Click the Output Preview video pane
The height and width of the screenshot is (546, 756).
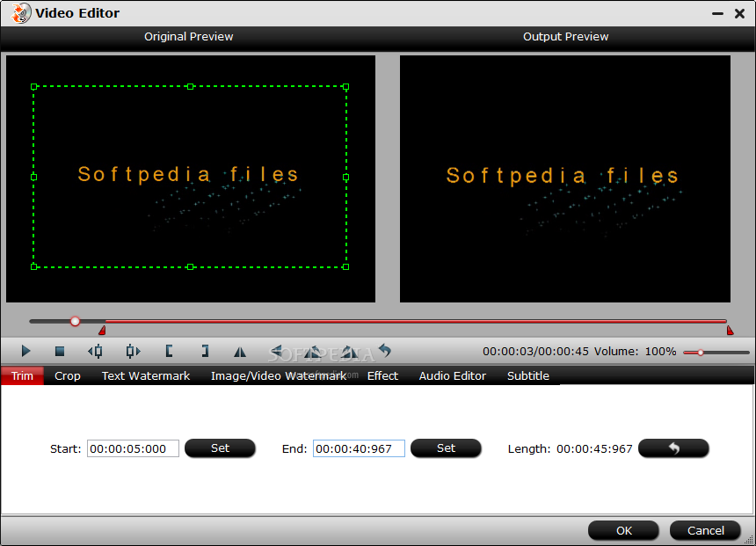[x=565, y=179]
